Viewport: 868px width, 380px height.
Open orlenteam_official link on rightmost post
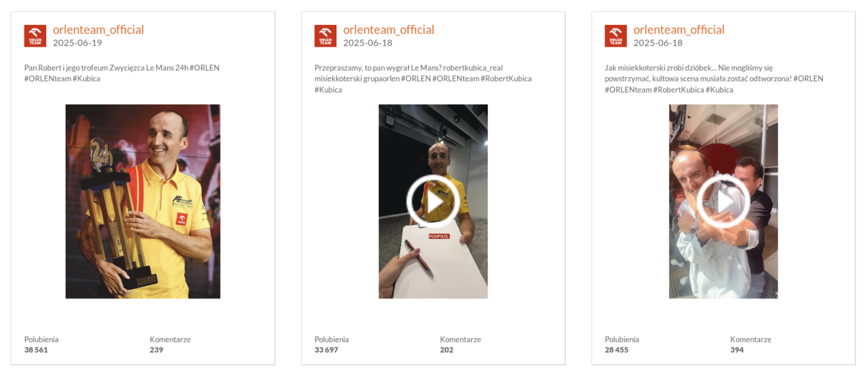click(x=679, y=29)
